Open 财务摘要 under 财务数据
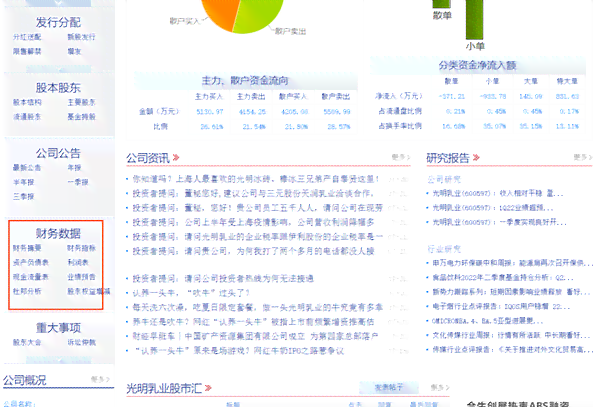 [x=27, y=248]
